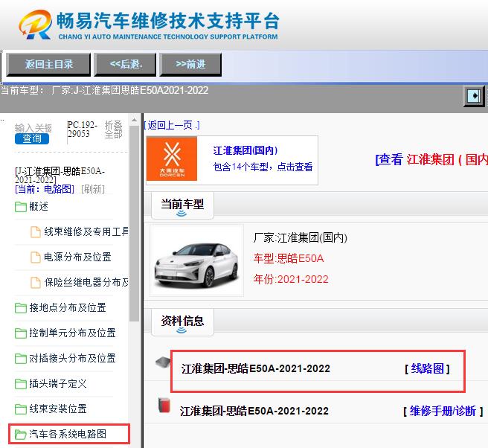The height and width of the screenshot is (448, 488).
Task: Open the 保险丝继电器分布 document icon
Action: point(36,283)
